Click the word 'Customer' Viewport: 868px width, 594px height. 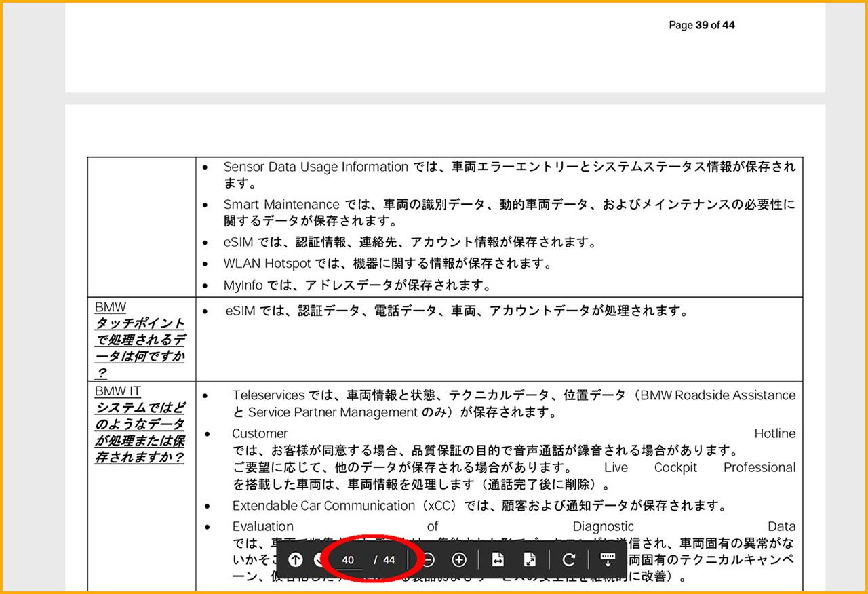pos(260,433)
